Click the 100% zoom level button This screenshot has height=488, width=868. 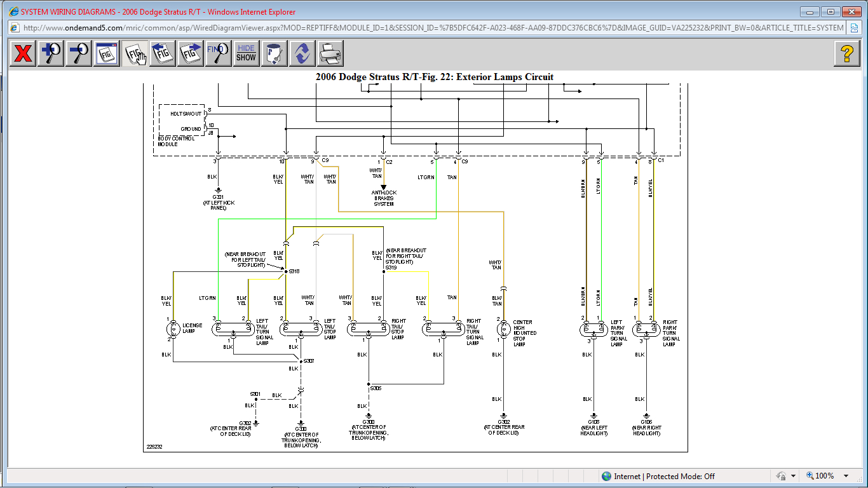(x=821, y=476)
